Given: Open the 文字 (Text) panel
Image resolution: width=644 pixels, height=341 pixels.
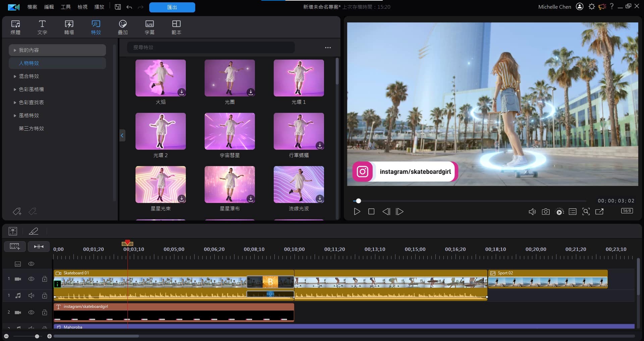Looking at the screenshot, I should [42, 27].
